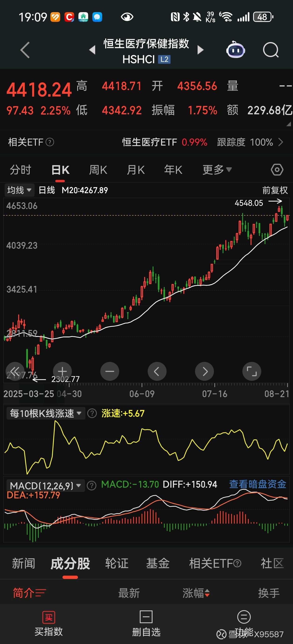Select the 成分股 tab
The width and height of the screenshot is (293, 644).
(70, 563)
